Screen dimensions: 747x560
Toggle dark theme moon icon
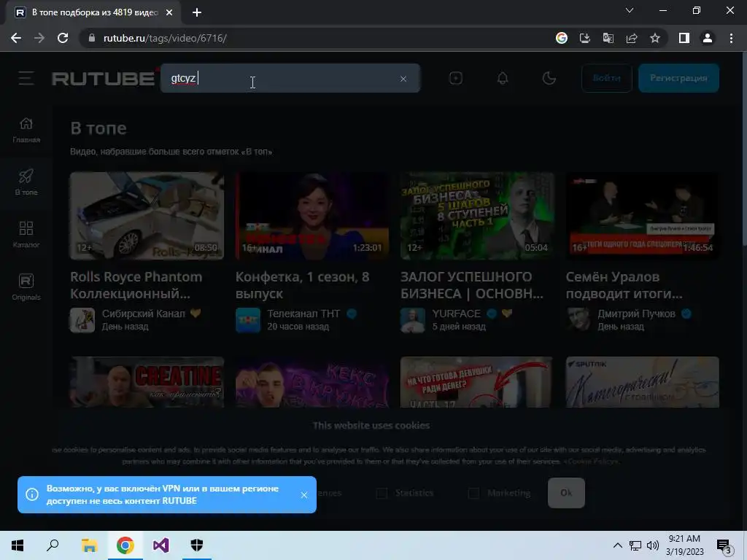549,78
